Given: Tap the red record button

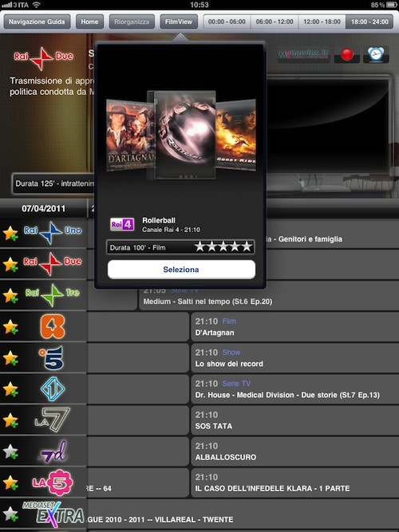Looking at the screenshot, I should [347, 54].
